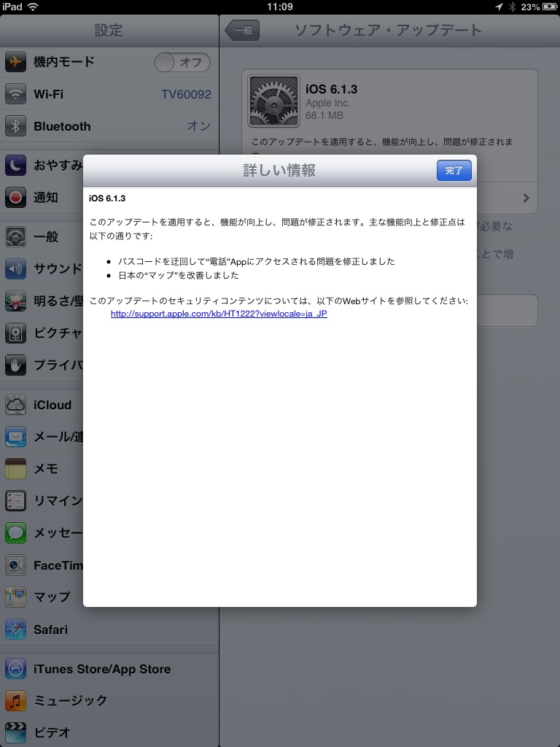This screenshot has height=747, width=560.
Task: Open the Wi-Fi settings icon
Action: 16,94
